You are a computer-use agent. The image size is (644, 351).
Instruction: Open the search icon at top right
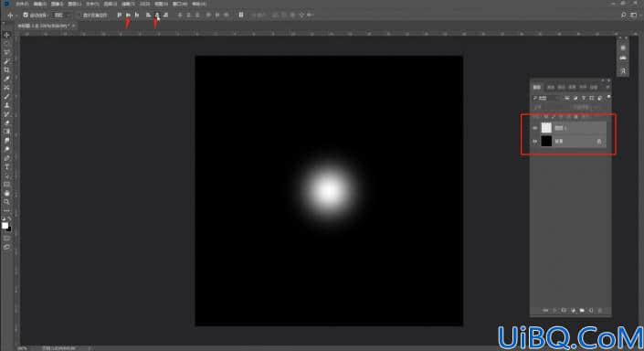pyautogui.click(x=624, y=15)
